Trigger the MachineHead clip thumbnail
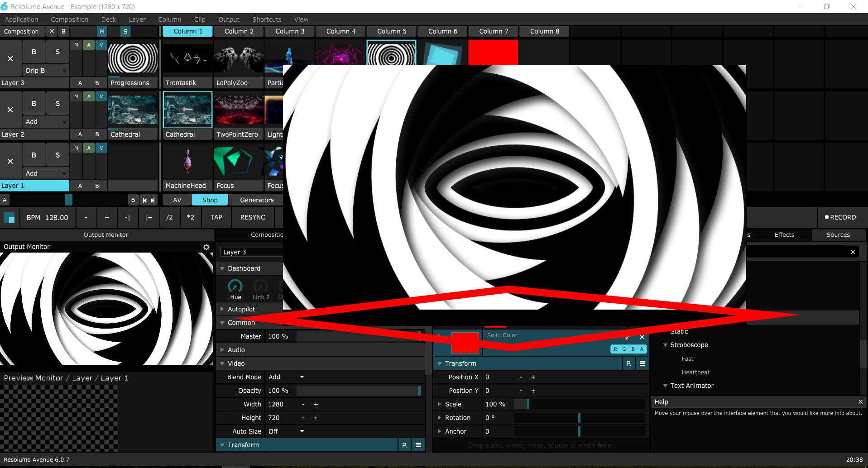This screenshot has height=468, width=868. [x=187, y=162]
